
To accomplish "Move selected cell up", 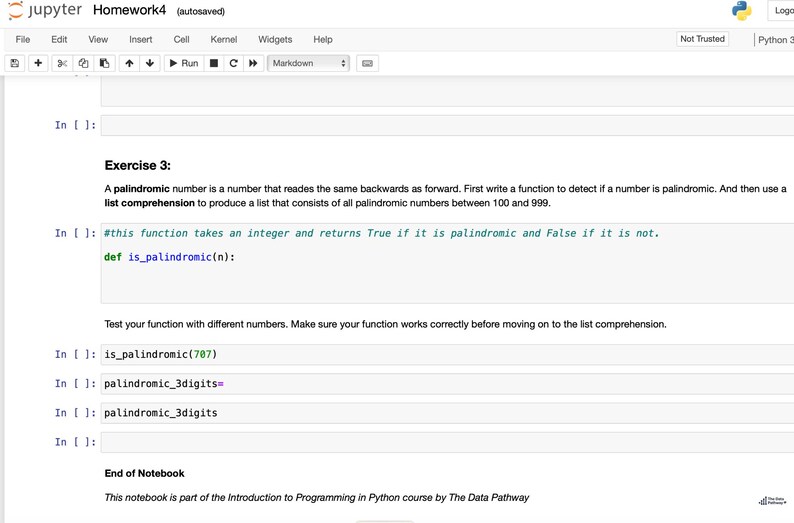I will (129, 63).
